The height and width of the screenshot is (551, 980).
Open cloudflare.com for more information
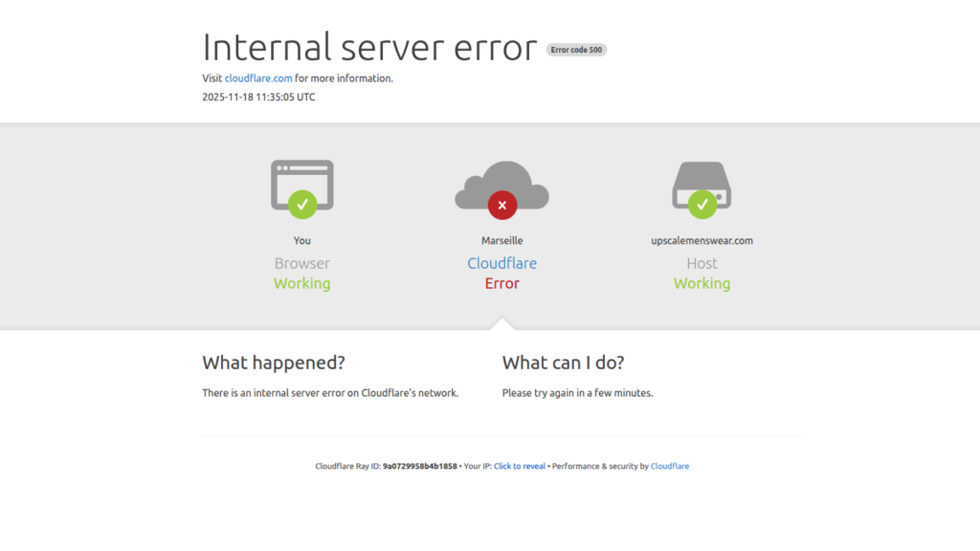(x=257, y=77)
